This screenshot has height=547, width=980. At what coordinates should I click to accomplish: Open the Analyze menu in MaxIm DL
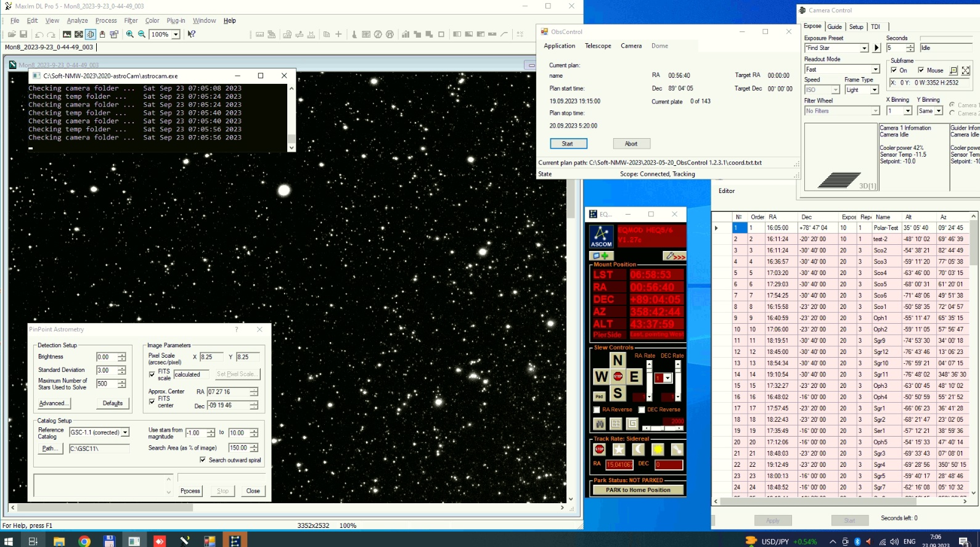tap(77, 20)
